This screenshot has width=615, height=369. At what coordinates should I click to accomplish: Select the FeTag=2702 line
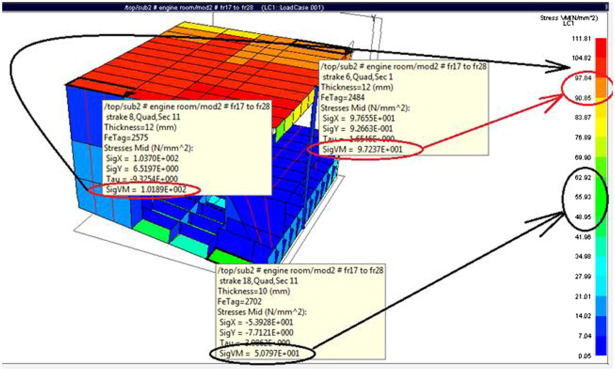point(240,302)
